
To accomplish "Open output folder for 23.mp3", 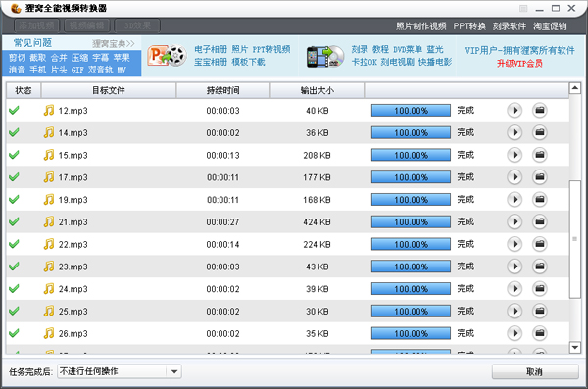I will [x=540, y=267].
